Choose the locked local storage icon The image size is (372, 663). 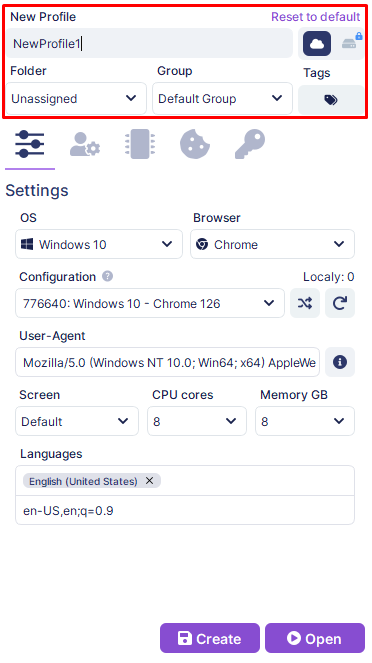[351, 42]
